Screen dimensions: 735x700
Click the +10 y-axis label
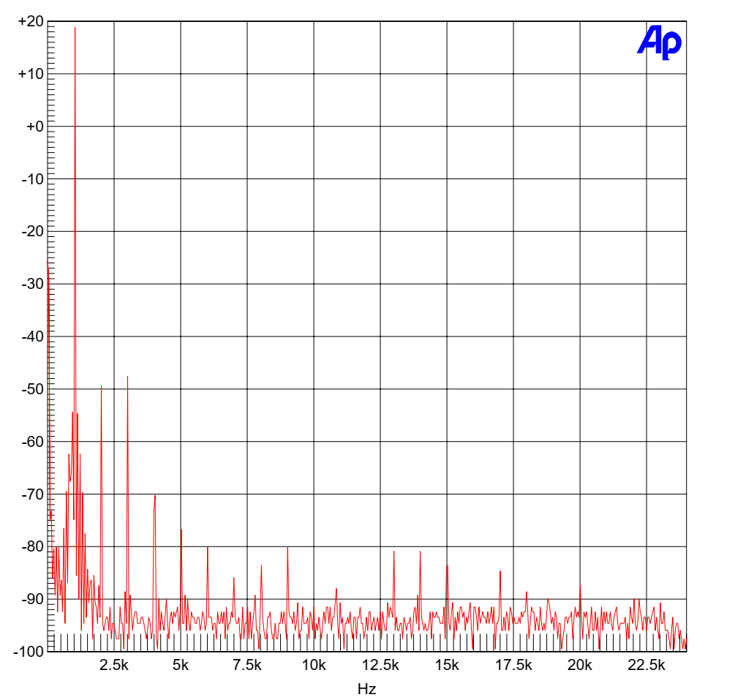[31, 74]
